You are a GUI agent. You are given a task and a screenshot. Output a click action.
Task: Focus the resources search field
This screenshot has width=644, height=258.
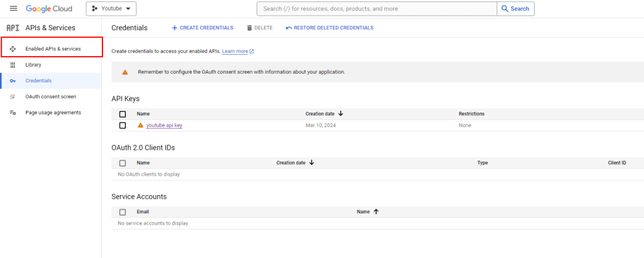[x=377, y=9]
